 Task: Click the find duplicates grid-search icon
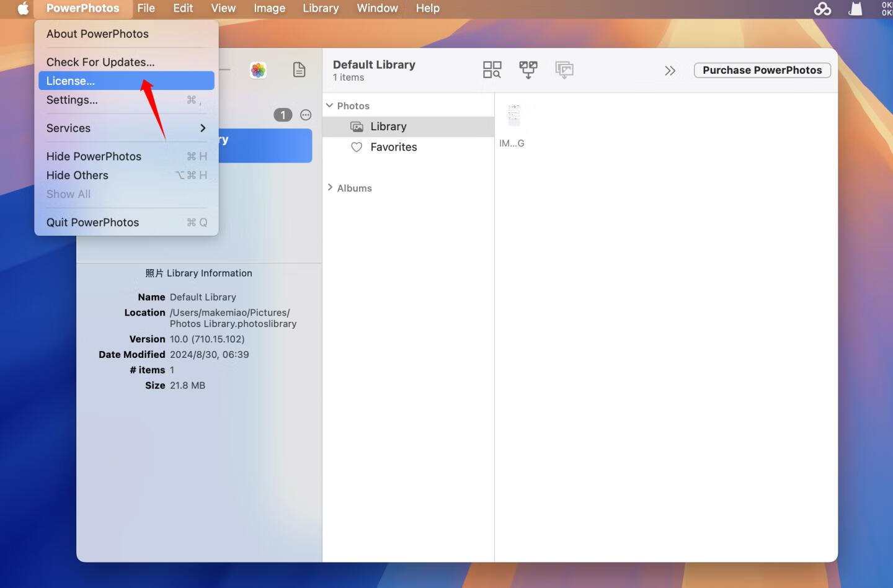coord(492,69)
